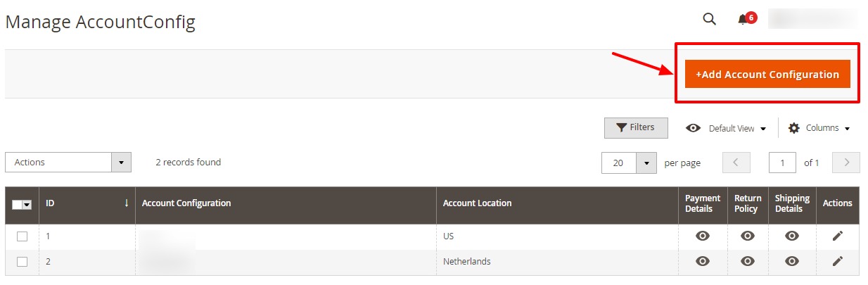Click the +Add Account Configuration button
The image size is (868, 285).
pyautogui.click(x=767, y=74)
